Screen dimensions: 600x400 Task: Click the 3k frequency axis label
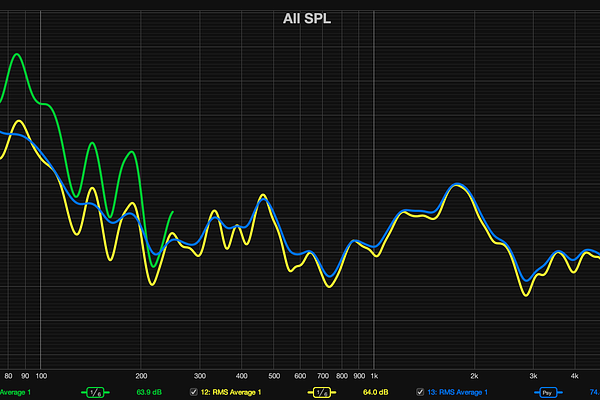pos(534,375)
